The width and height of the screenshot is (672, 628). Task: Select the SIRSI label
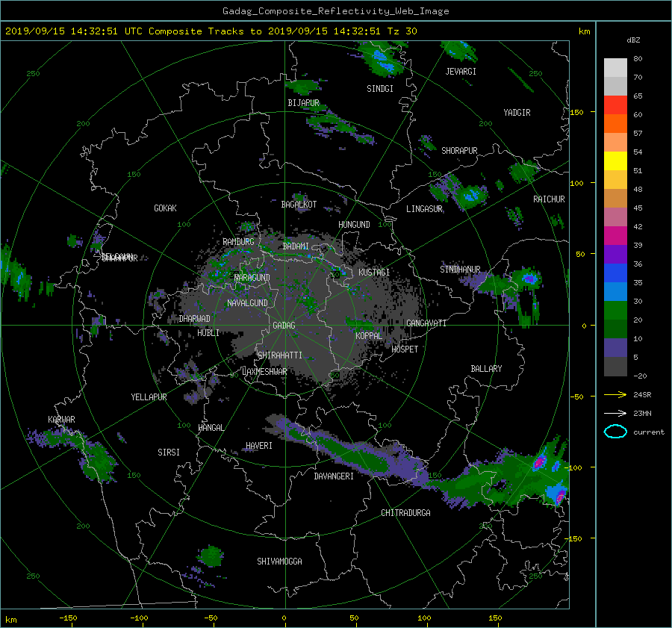pyautogui.click(x=169, y=453)
